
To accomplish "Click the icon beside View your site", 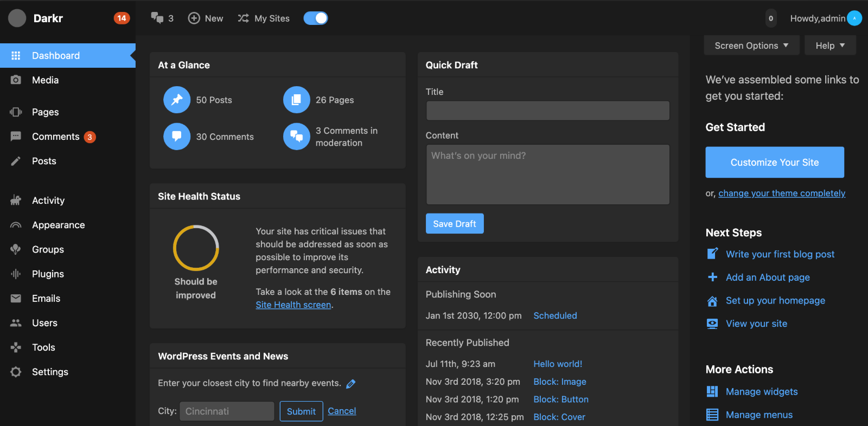I will coord(712,324).
